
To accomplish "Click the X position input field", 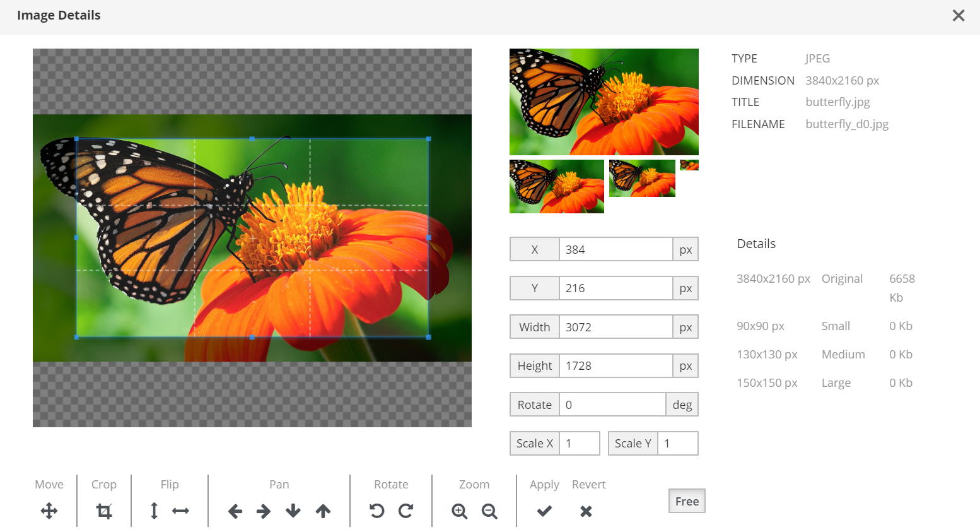I will 615,249.
